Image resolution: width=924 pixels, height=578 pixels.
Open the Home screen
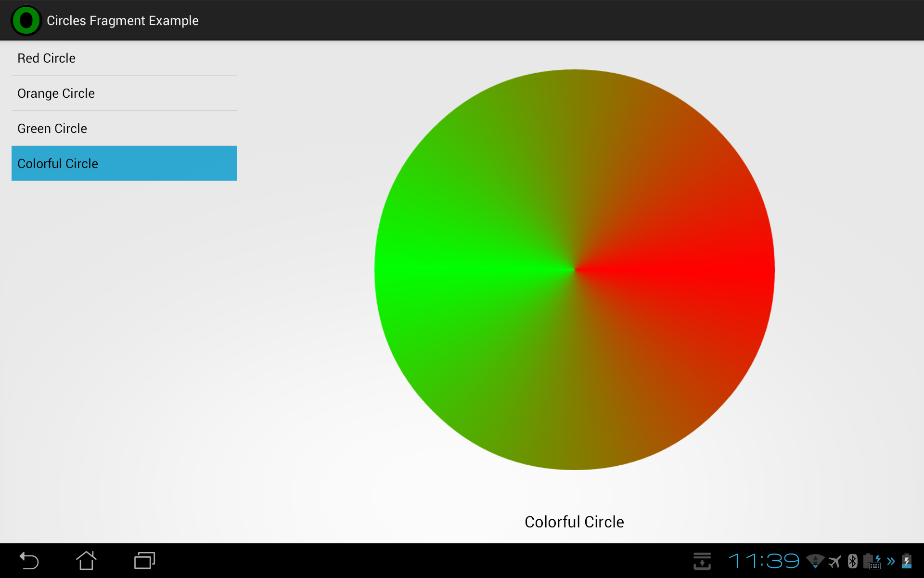[87, 561]
